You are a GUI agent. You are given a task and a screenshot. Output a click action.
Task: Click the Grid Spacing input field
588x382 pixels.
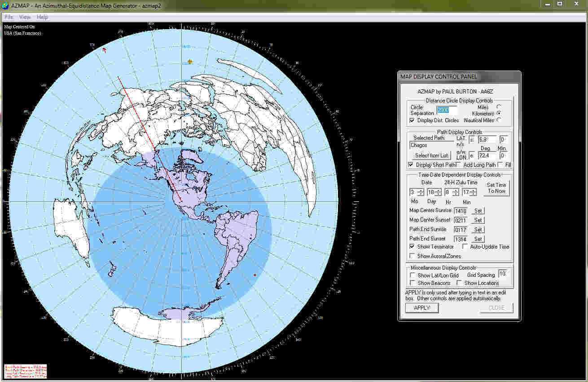click(503, 274)
